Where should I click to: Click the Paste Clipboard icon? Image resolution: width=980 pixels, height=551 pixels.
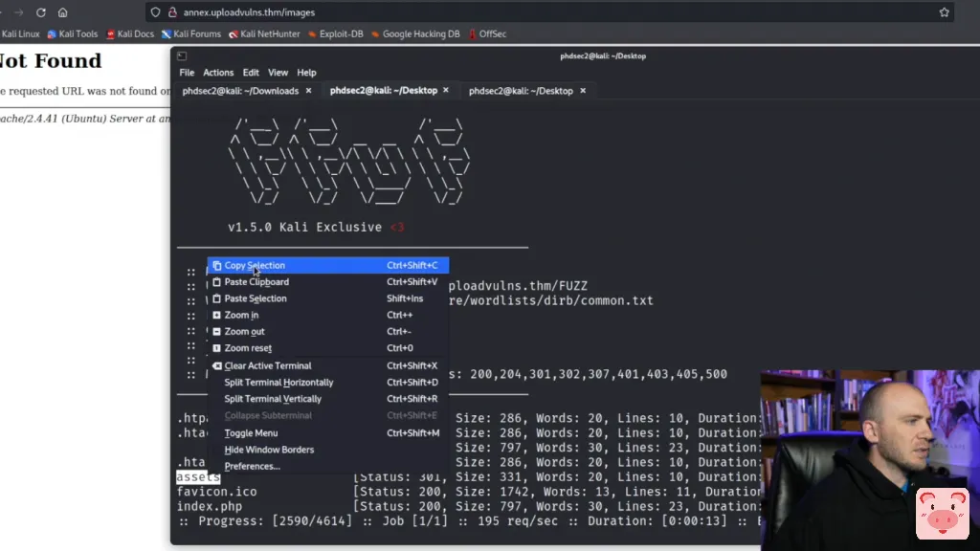click(217, 282)
